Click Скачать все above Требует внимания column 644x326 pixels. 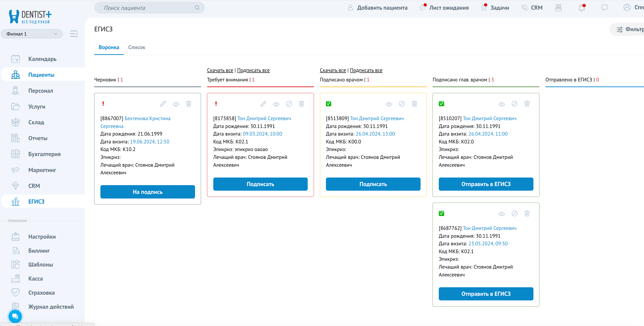tap(220, 70)
